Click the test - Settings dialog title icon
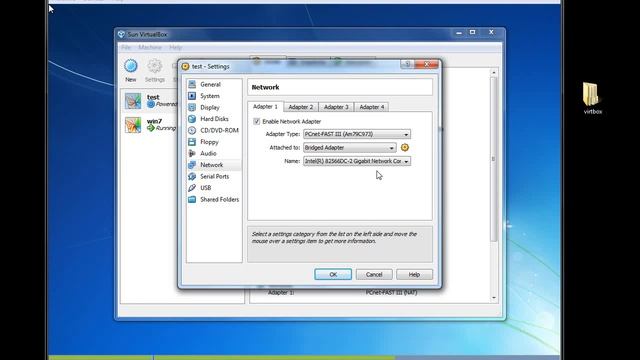 185,66
